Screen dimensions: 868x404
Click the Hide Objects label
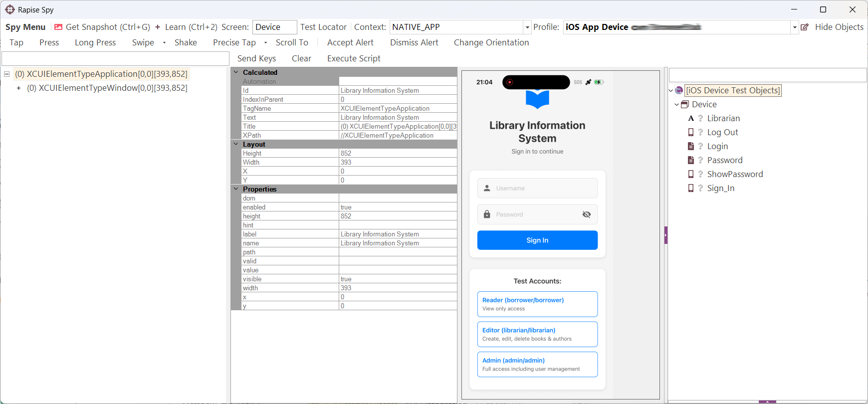[839, 27]
